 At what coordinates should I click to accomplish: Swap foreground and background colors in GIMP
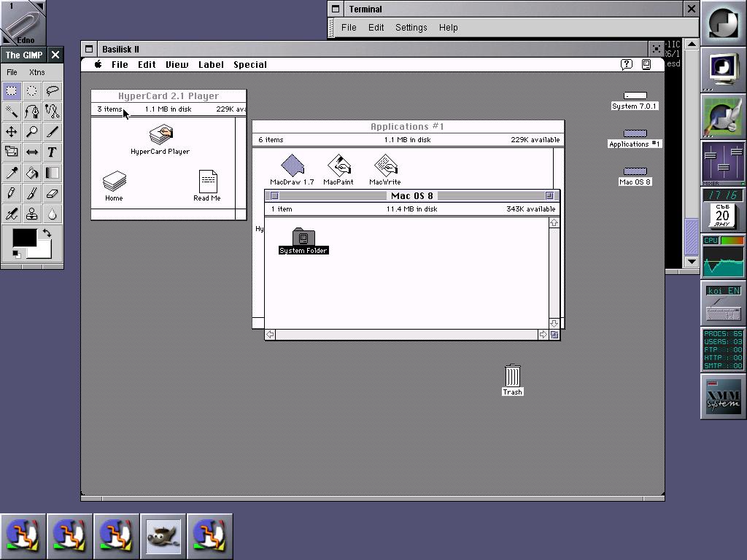coord(47,233)
